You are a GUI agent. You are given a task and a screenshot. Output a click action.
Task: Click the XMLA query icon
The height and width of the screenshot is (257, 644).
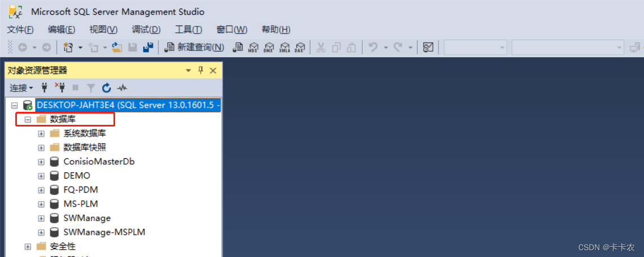coord(284,47)
